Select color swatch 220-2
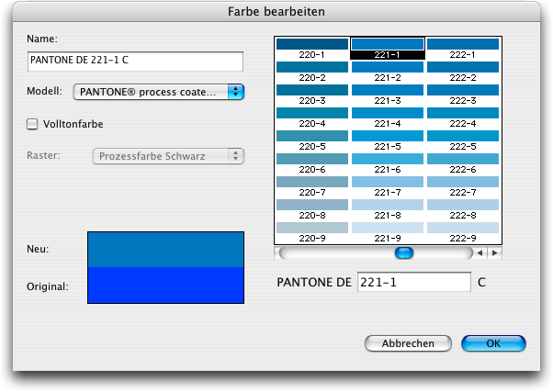The image size is (553, 392). (x=312, y=67)
